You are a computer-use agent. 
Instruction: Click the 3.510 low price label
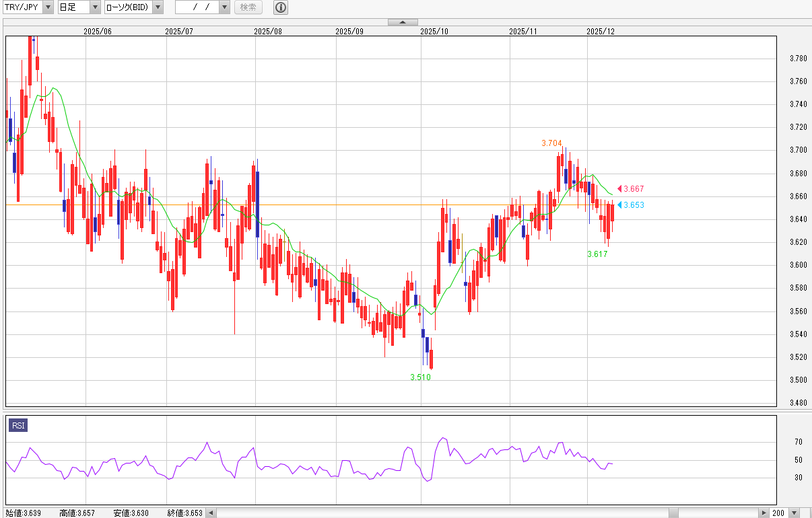click(420, 377)
